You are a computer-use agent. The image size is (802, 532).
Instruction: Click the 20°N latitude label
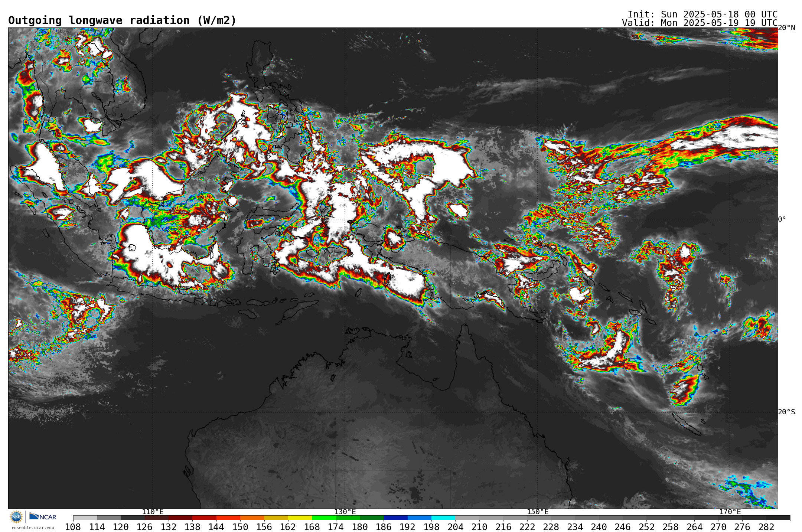click(x=786, y=28)
